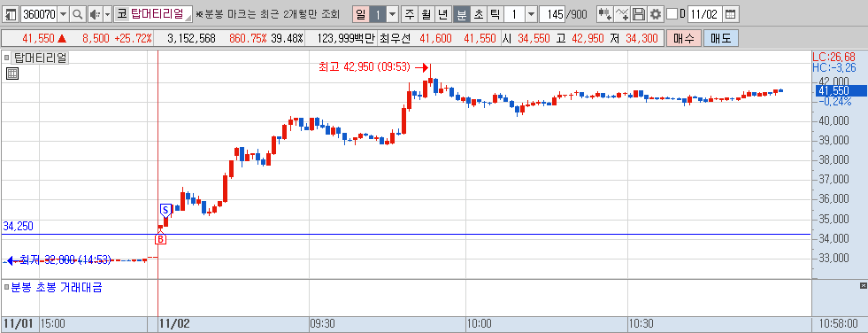868x333 pixels.
Task: Click the minute interval value field
Action: [x=514, y=14]
